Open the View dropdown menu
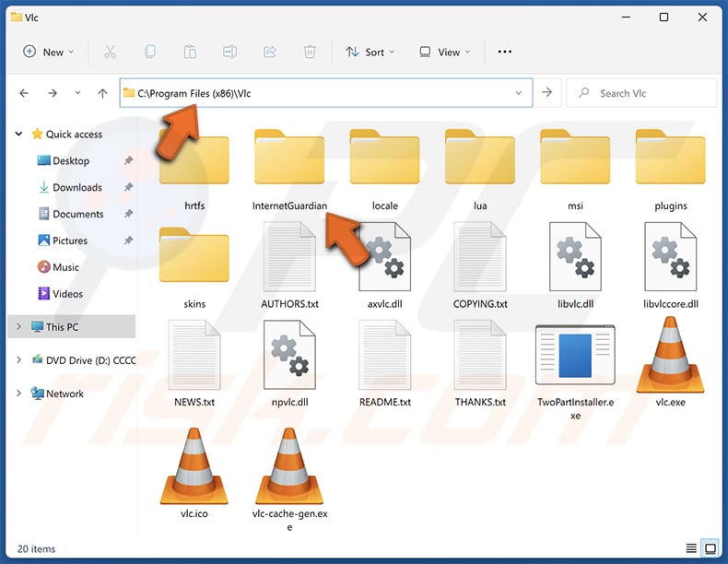The image size is (728, 564). click(445, 52)
